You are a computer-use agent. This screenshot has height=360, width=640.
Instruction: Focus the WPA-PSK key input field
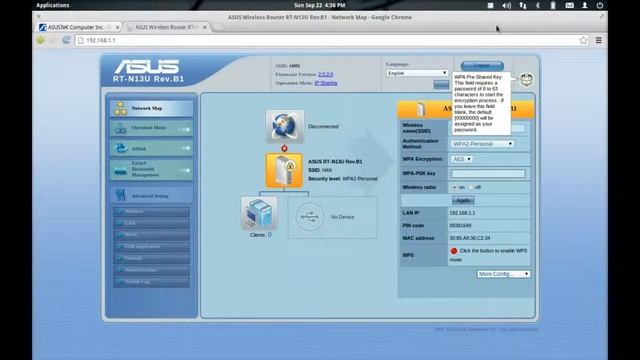(487, 173)
